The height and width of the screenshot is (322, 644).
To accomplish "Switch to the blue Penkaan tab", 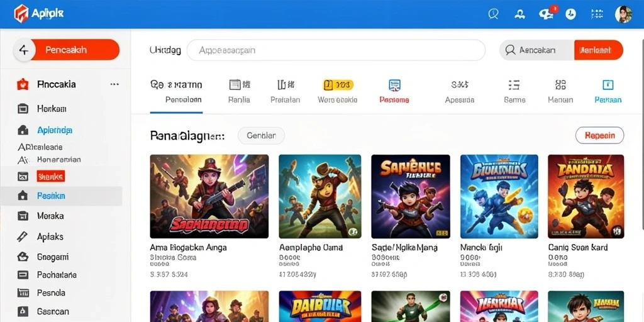I will click(608, 100).
